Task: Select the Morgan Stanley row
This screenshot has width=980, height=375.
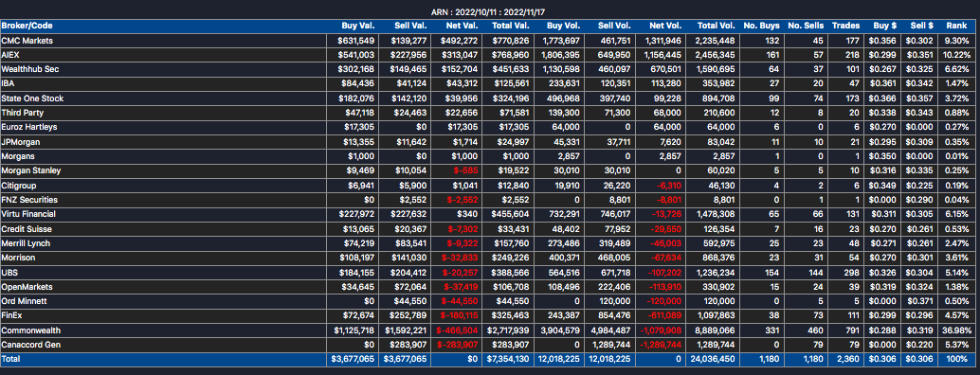Action: (487, 171)
